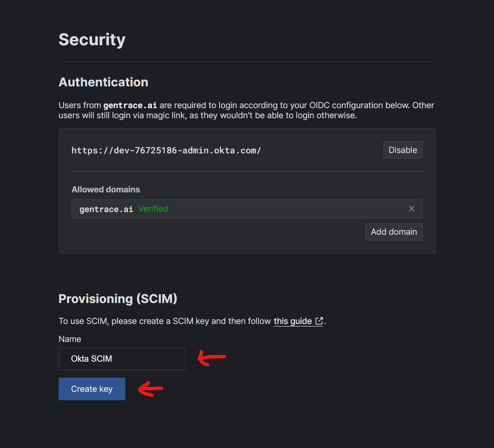Screen dimensions: 494x448
Task: Click Disable to turn off OIDC configuration
Action: [403, 150]
